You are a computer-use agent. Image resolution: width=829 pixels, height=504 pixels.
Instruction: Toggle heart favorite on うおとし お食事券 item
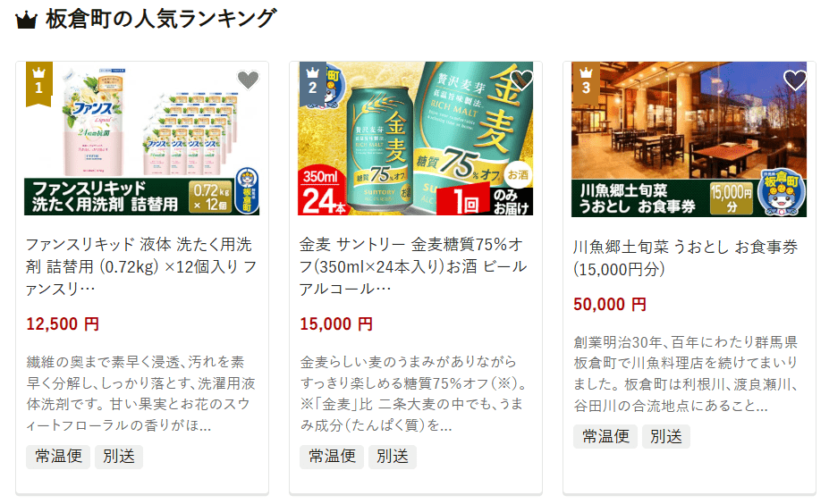coord(795,80)
